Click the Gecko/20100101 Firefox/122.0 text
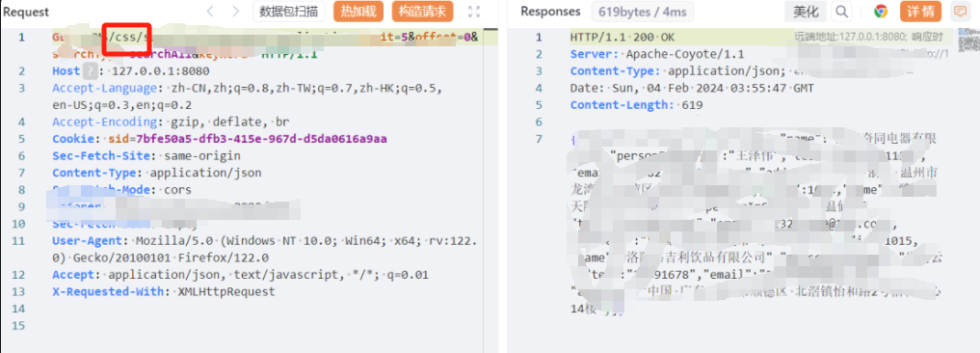Screen dimensions: 980x353 coord(171,258)
